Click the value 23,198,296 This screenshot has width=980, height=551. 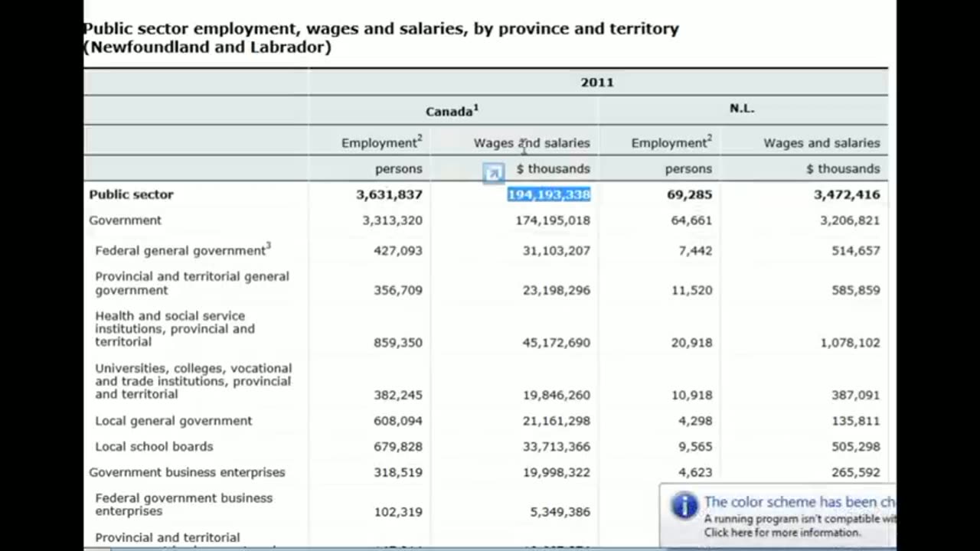tap(557, 291)
